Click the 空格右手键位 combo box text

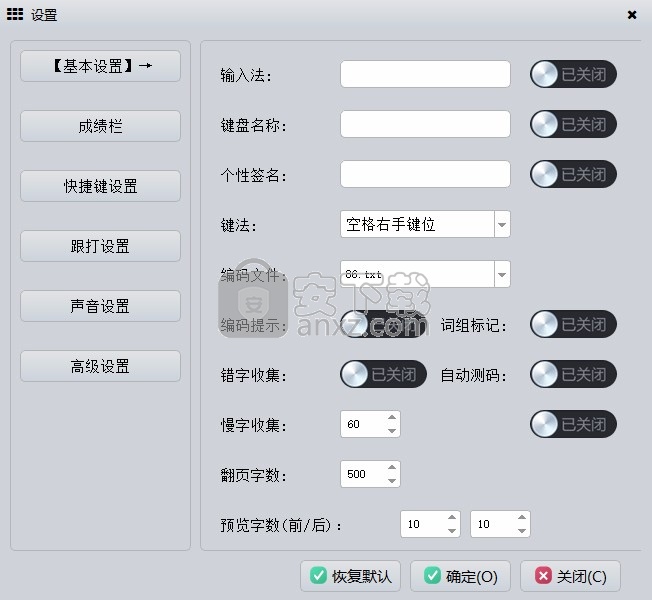pyautogui.click(x=390, y=225)
